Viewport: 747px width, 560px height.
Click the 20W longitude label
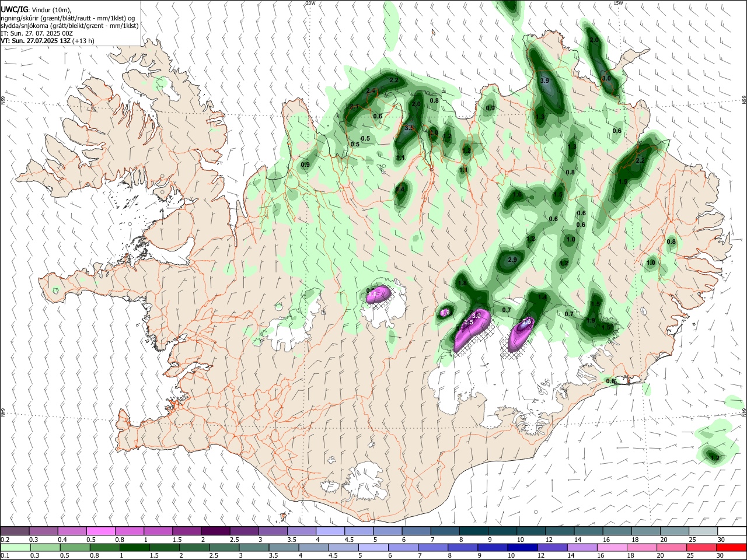(x=310, y=3)
